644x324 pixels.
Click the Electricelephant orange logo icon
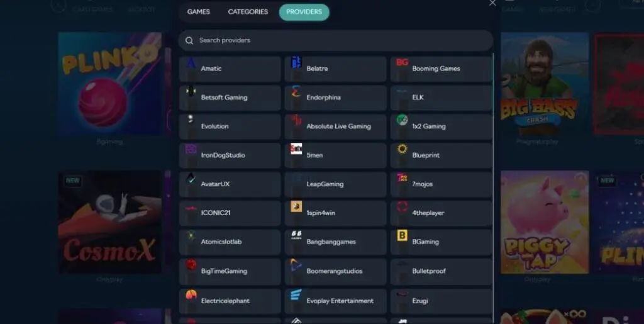click(x=191, y=294)
